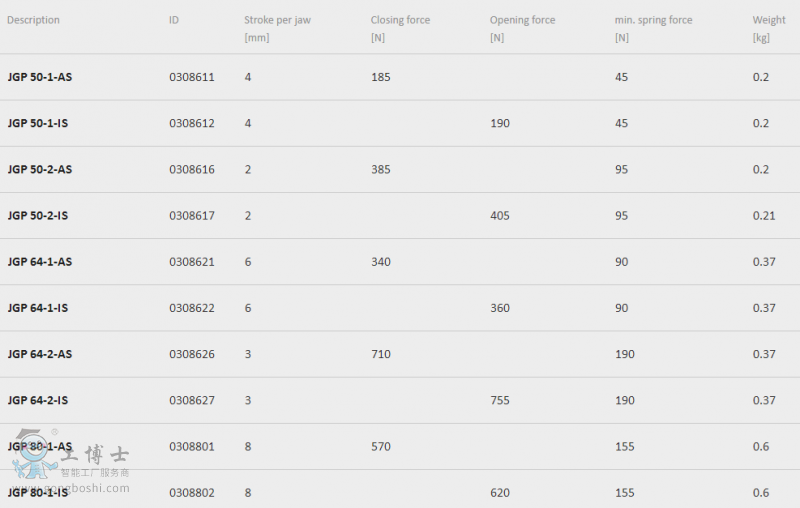Select the JGP 64-1-AS description
The width and height of the screenshot is (800, 508).
[40, 262]
